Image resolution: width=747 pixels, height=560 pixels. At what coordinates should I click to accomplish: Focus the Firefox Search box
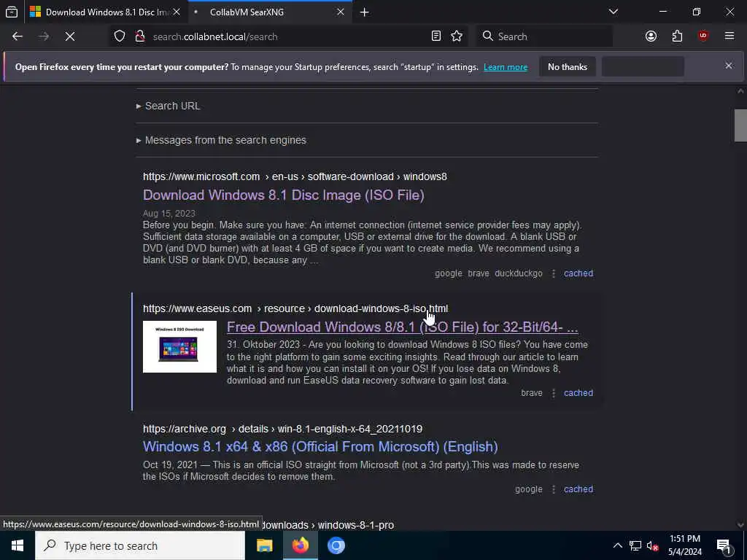tap(544, 36)
